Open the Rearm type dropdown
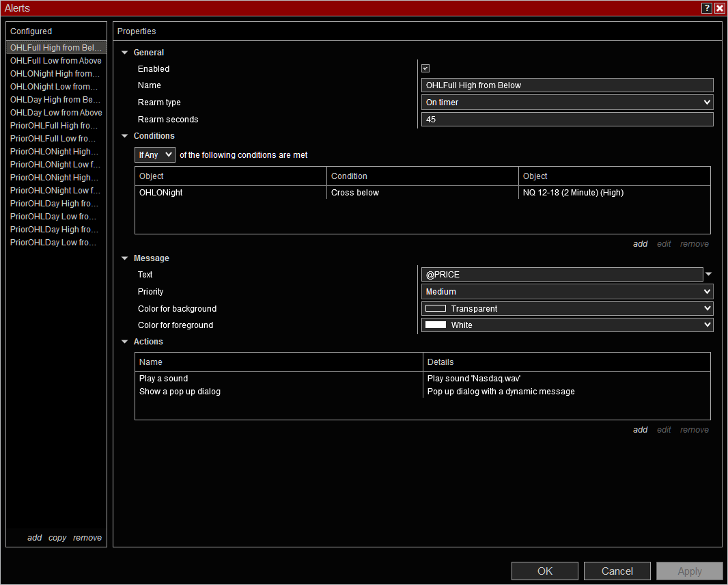 tap(567, 103)
